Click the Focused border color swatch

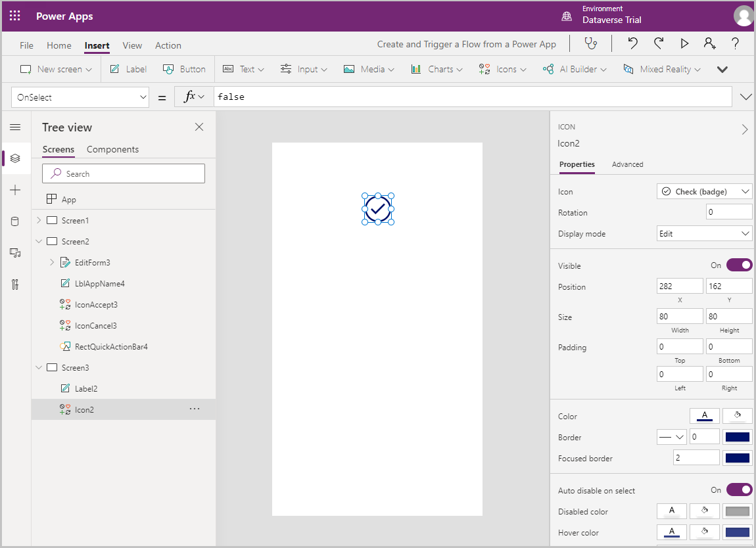(x=737, y=458)
